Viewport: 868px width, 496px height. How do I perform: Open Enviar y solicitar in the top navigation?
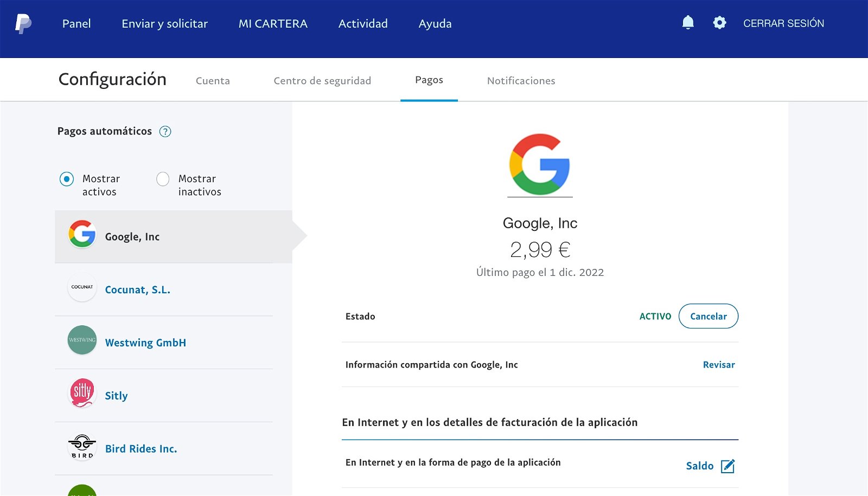tap(164, 24)
